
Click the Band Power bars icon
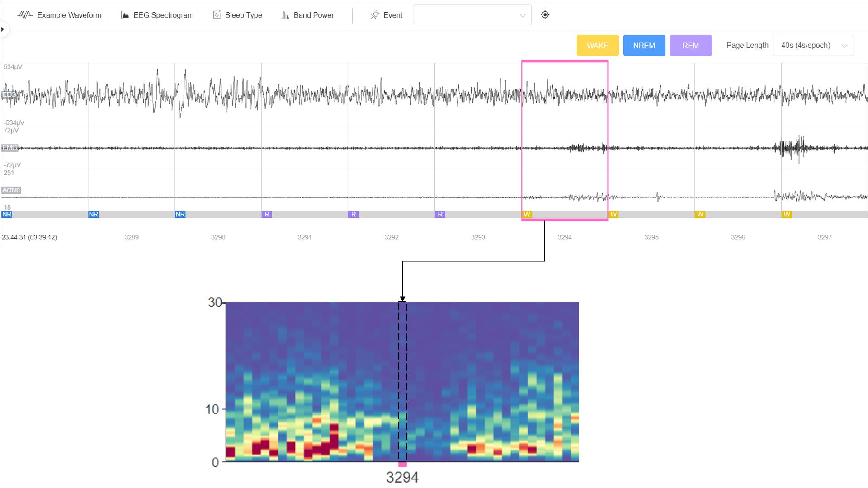(285, 15)
